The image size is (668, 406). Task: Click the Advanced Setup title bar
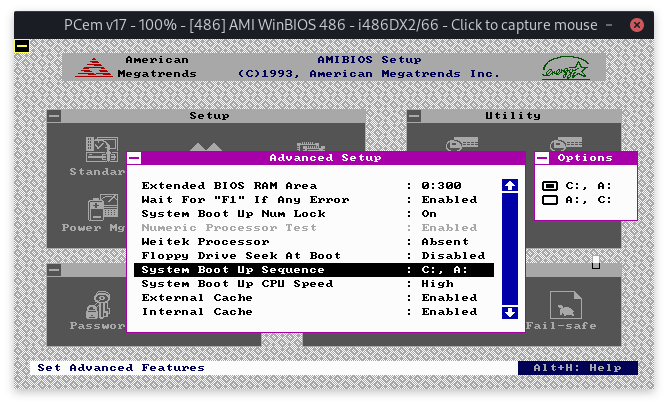tap(326, 158)
